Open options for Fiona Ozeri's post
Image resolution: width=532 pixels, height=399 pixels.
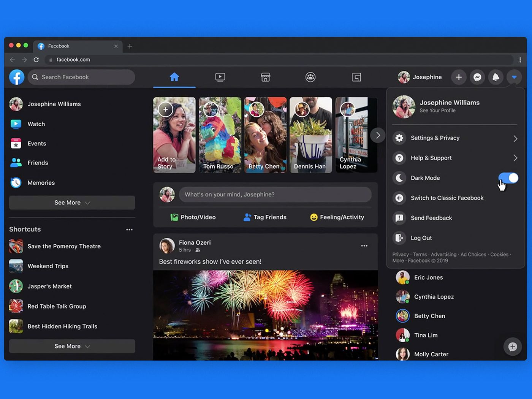(364, 246)
